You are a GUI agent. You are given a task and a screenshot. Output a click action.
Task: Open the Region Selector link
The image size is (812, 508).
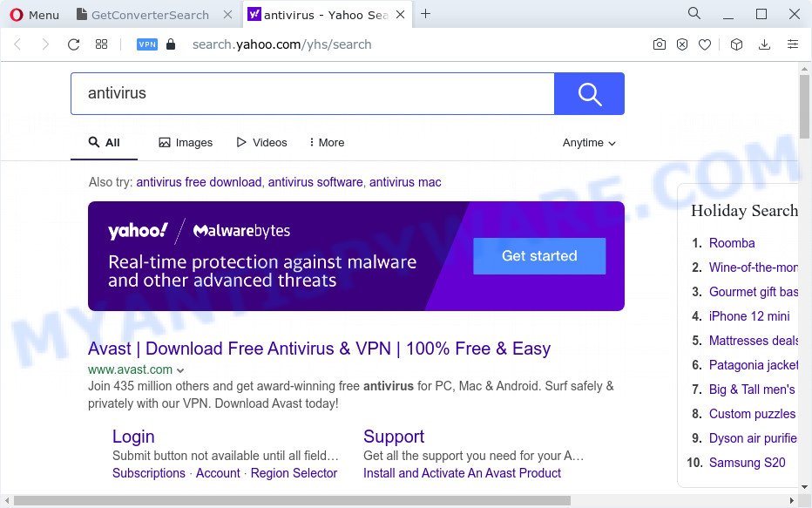point(294,473)
